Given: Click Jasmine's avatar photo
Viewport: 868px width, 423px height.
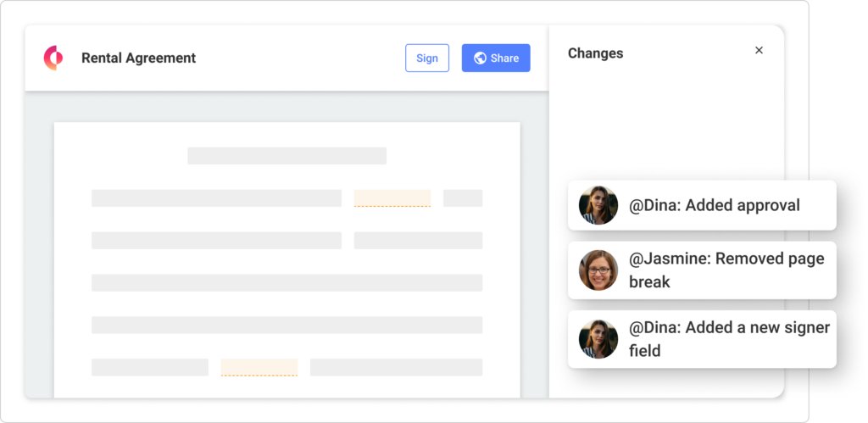Looking at the screenshot, I should pyautogui.click(x=598, y=270).
